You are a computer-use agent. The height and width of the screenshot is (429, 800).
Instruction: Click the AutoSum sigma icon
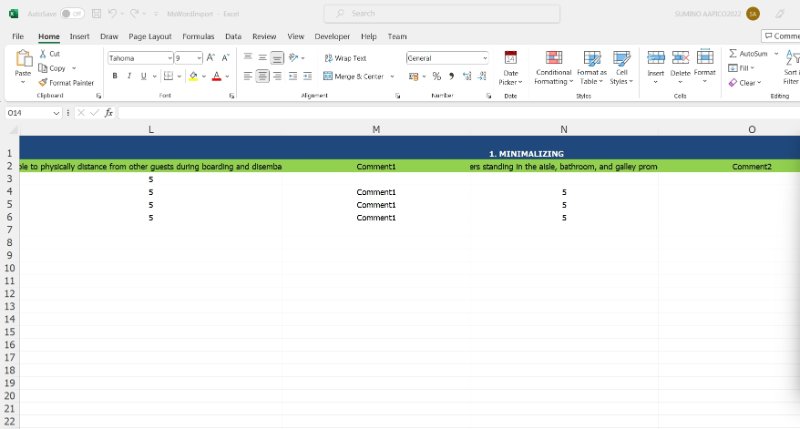click(733, 54)
